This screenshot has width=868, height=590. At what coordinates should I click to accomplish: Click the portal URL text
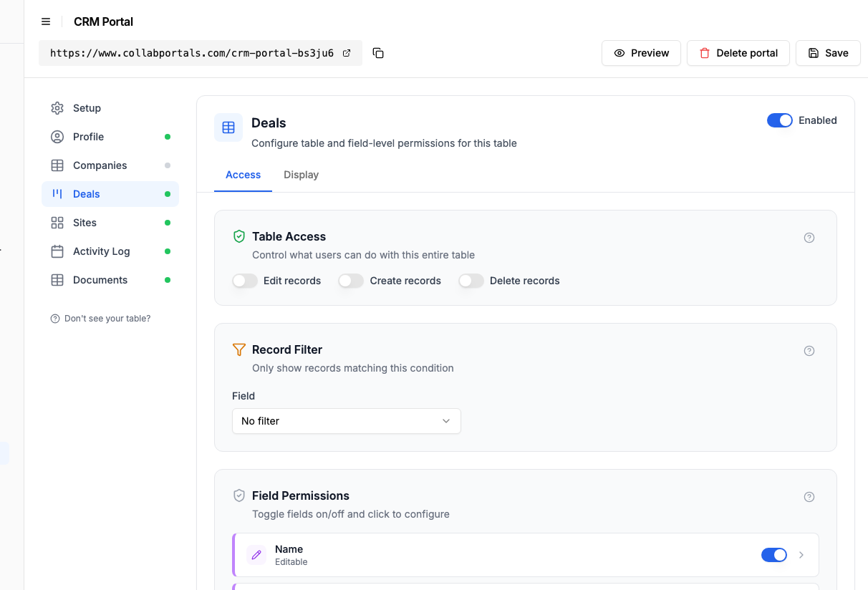pos(192,53)
